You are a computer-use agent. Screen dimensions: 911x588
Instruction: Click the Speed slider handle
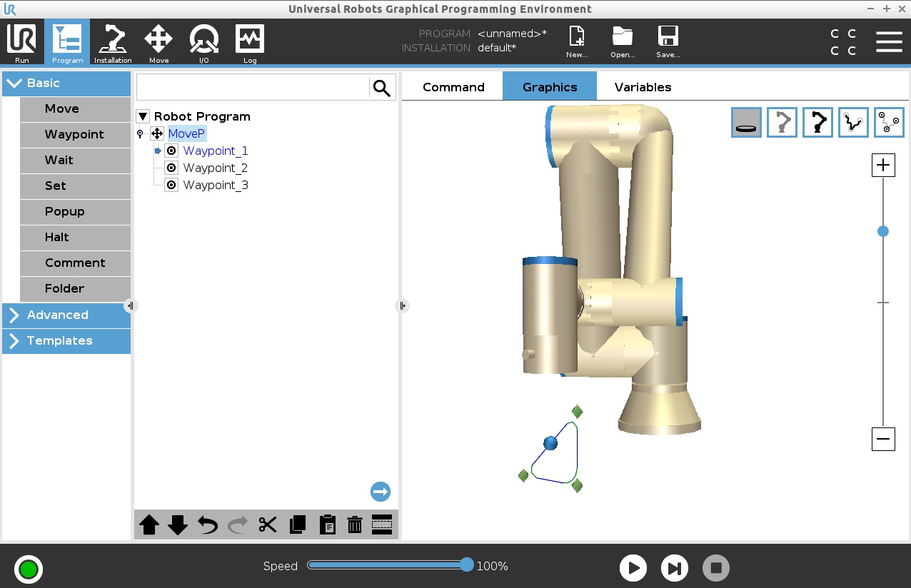[467, 565]
